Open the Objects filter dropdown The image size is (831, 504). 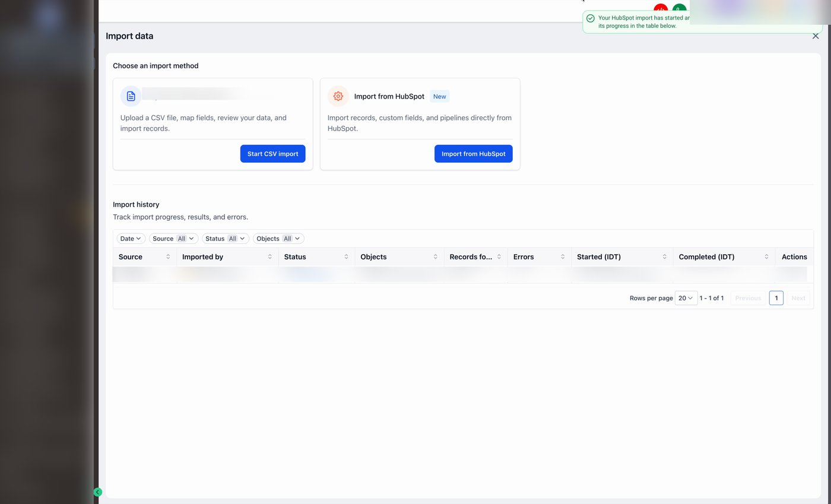278,239
